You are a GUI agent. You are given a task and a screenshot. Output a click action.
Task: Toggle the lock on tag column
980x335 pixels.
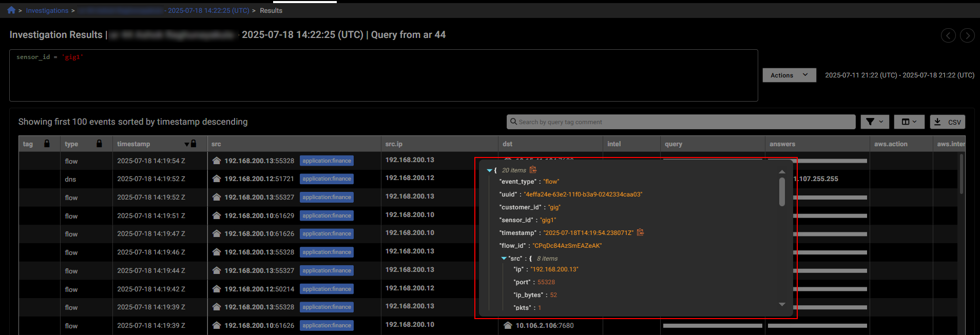coord(47,144)
